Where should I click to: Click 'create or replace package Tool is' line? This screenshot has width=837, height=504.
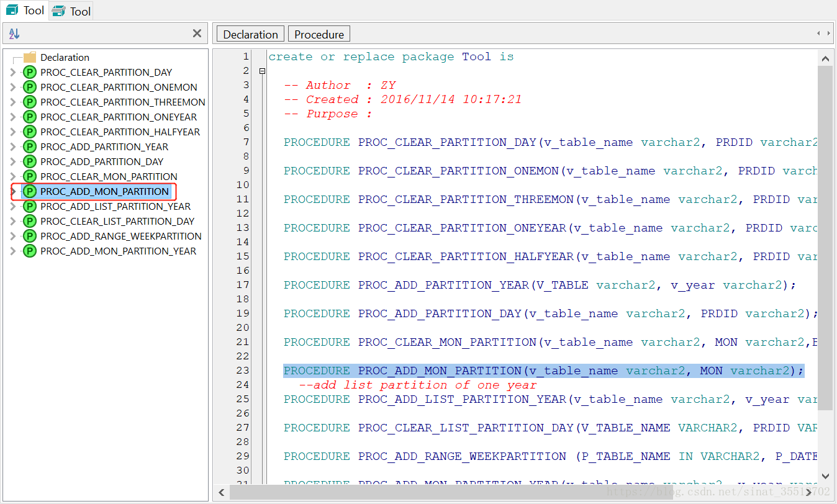point(391,56)
